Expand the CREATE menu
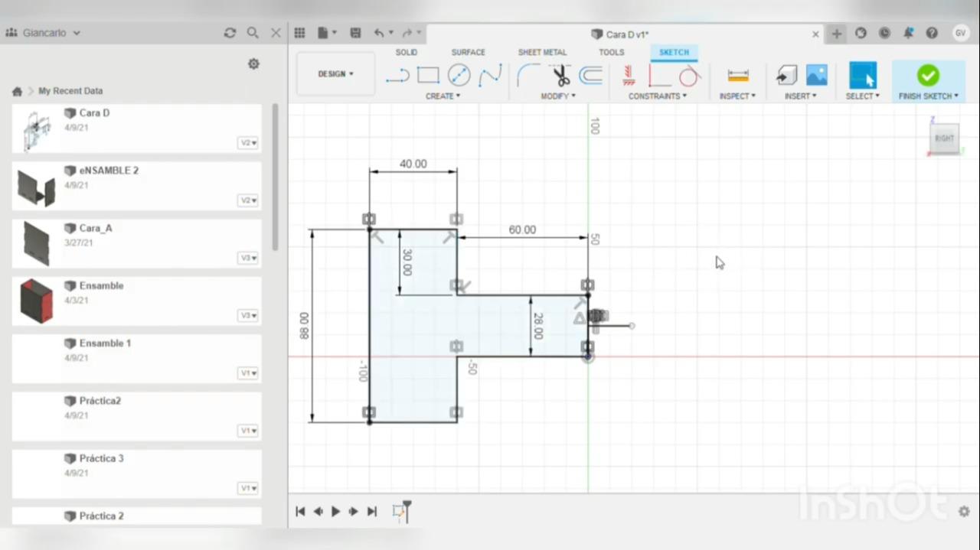The width and height of the screenshot is (980, 550). [x=443, y=96]
